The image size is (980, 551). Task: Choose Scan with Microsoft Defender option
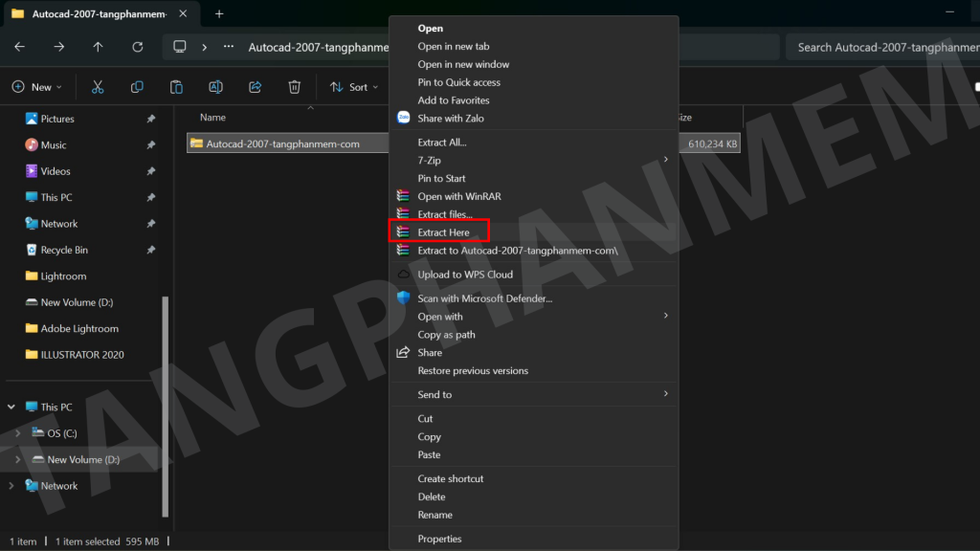(x=484, y=298)
